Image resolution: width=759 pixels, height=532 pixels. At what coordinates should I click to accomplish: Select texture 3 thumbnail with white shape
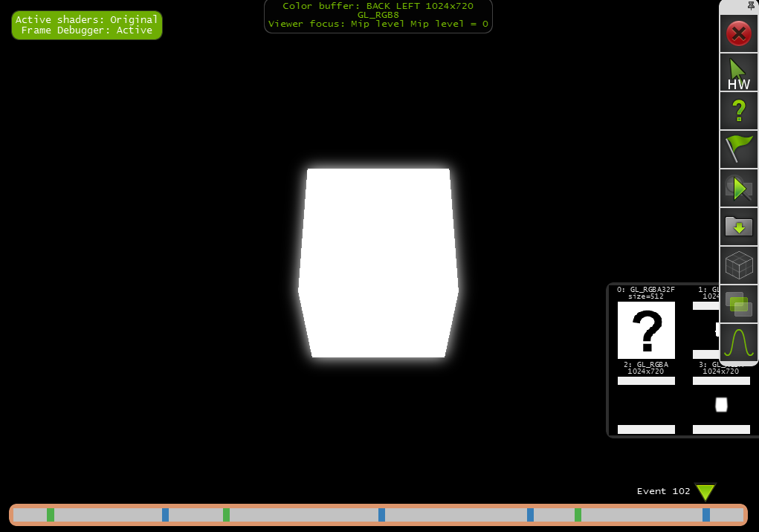[721, 405]
